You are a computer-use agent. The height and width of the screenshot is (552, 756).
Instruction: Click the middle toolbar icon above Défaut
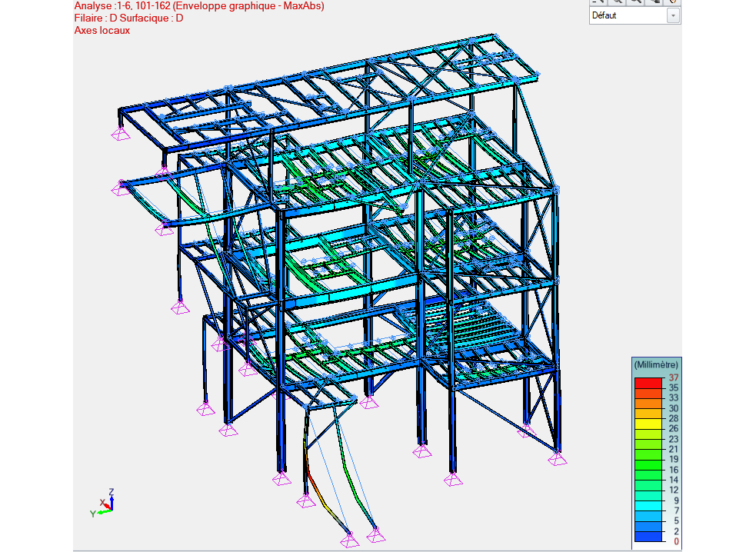pyautogui.click(x=636, y=2)
